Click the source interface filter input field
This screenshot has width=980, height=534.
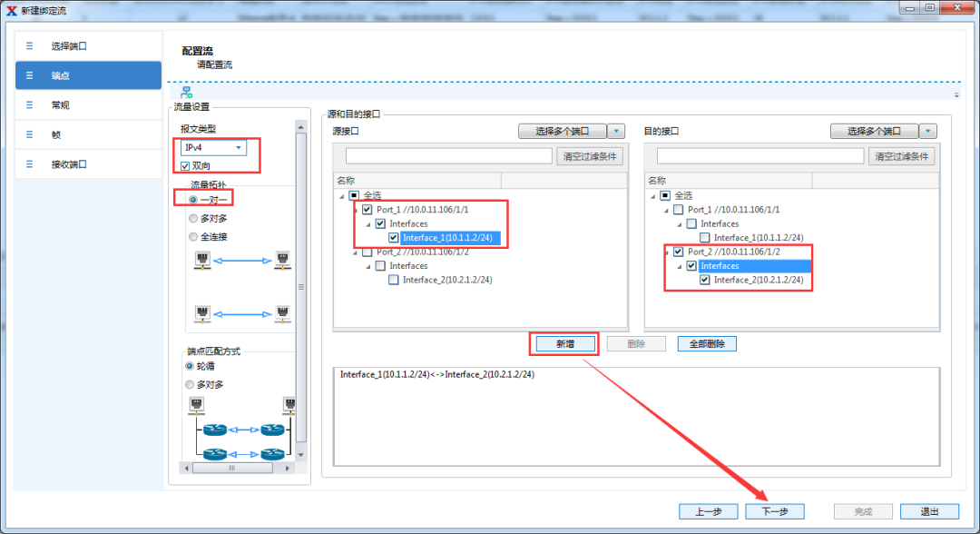tap(449, 156)
